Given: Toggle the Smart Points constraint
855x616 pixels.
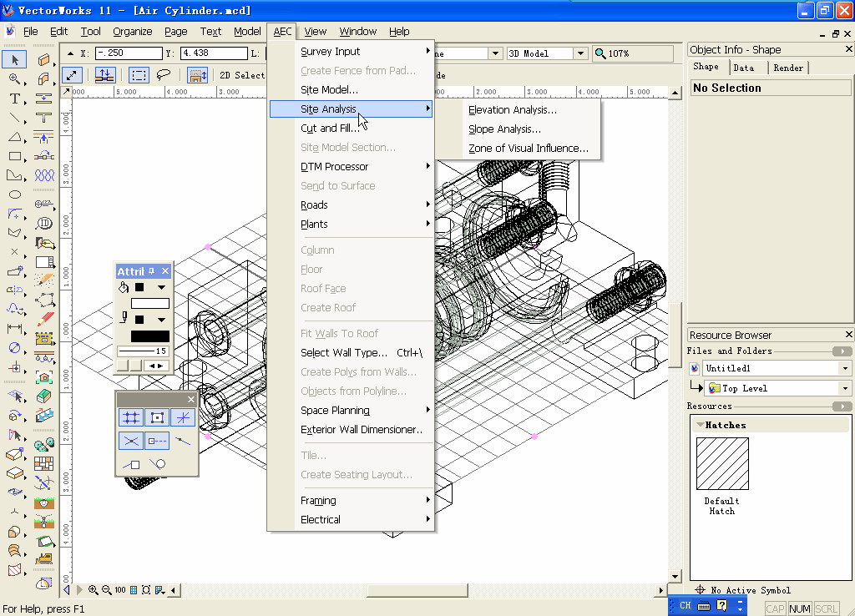Looking at the screenshot, I should coord(157,441).
